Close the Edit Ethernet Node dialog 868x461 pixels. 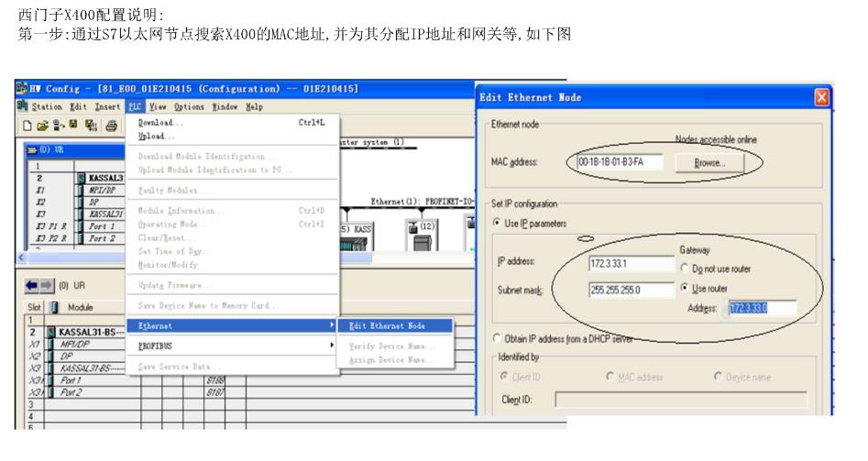(821, 97)
